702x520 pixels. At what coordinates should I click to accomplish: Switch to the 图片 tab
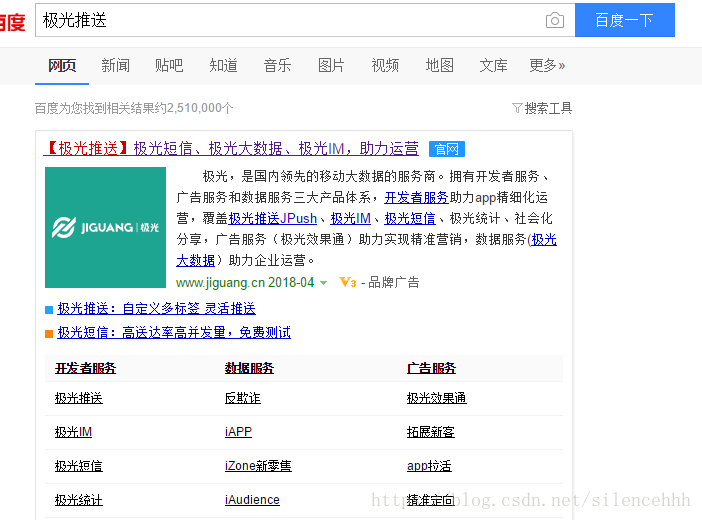331,66
